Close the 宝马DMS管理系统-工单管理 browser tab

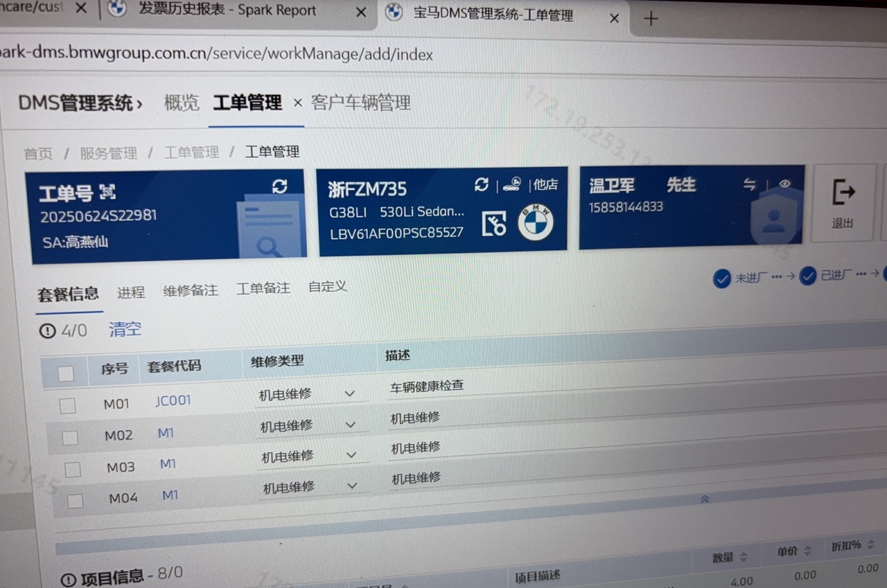point(614,19)
